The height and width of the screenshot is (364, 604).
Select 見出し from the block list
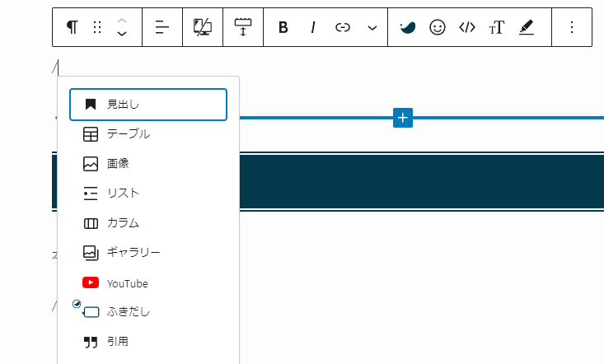tap(148, 105)
